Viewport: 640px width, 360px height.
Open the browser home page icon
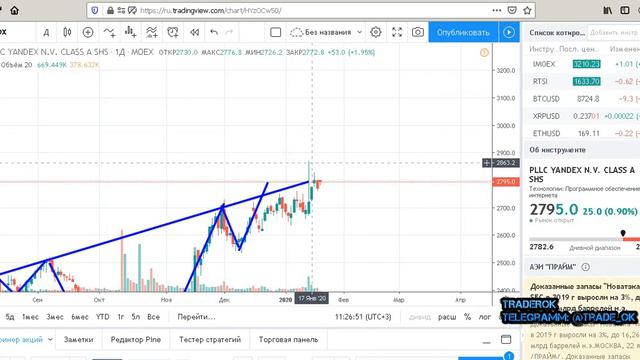tap(14, 10)
